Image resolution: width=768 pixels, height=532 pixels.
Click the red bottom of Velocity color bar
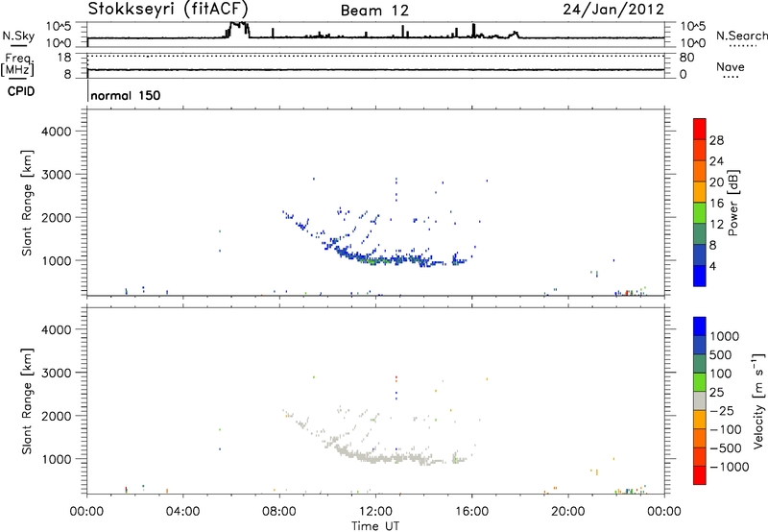tap(700, 475)
